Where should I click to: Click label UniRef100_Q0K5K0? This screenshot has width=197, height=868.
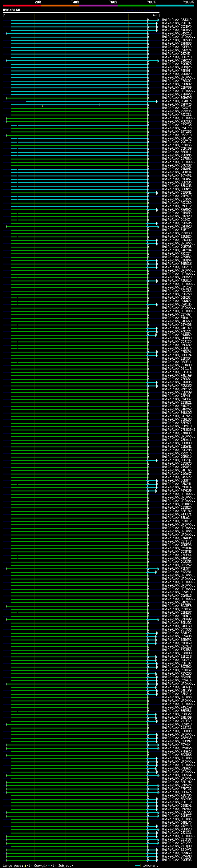pyautogui.click(x=177, y=785)
